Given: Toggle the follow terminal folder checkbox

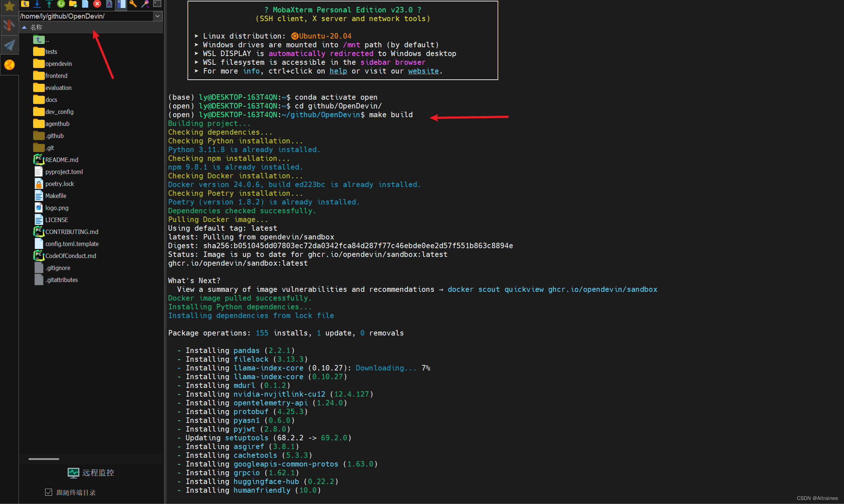Looking at the screenshot, I should [x=48, y=492].
